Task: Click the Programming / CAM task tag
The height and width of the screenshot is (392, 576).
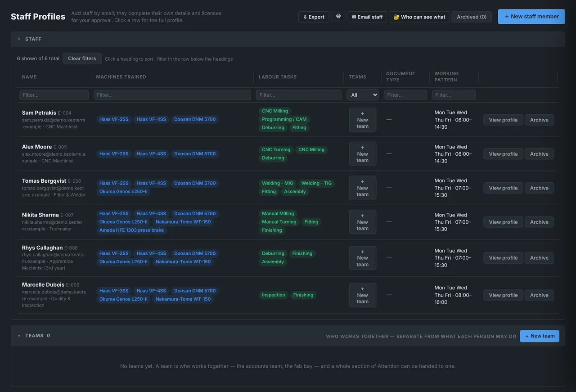Action: [284, 119]
